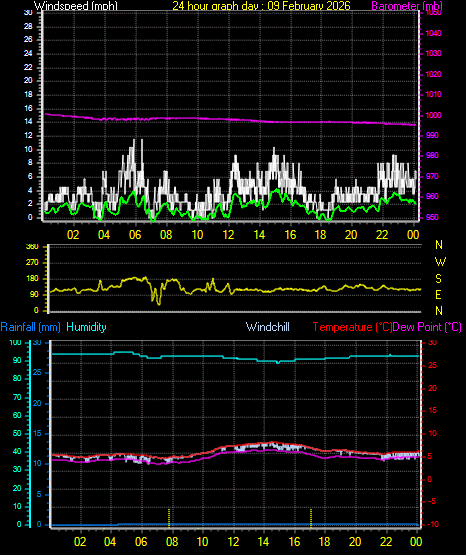466x555 pixels.
Task: Click the Barometer (mb) axis title
Action: [407, 6]
